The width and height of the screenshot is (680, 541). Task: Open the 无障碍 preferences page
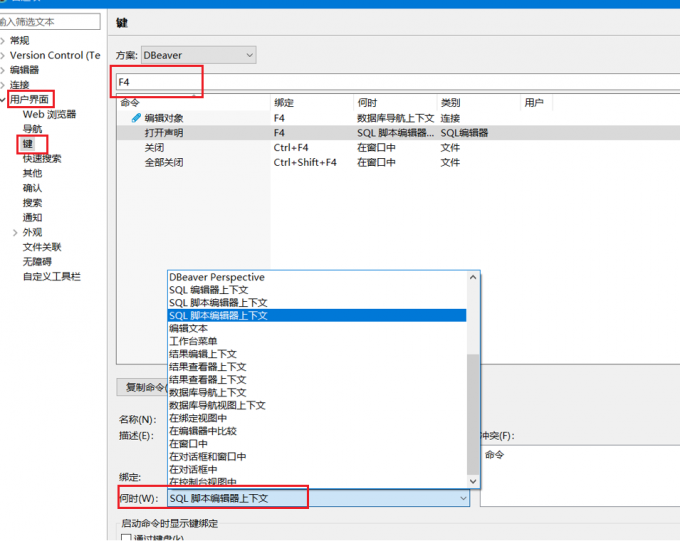[37, 262]
